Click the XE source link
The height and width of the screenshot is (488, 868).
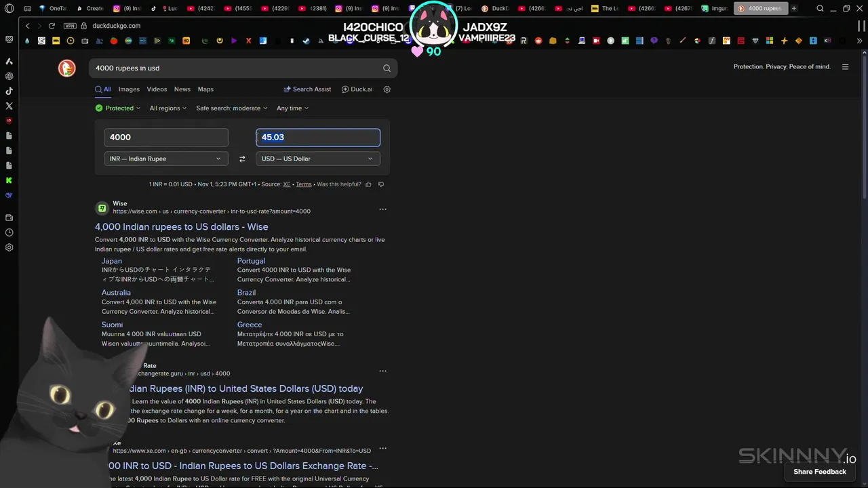287,184
